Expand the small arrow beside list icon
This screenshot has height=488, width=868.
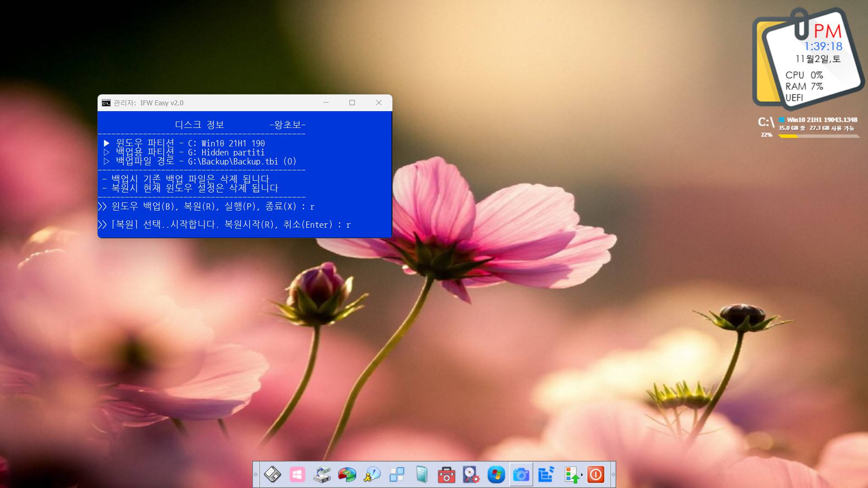coord(582,474)
